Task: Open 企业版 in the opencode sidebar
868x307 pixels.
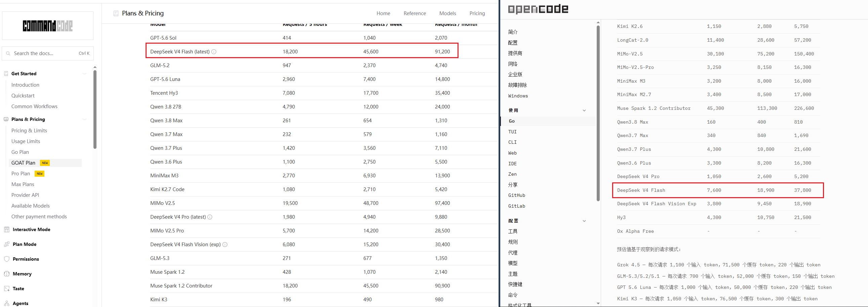Action: (x=515, y=74)
